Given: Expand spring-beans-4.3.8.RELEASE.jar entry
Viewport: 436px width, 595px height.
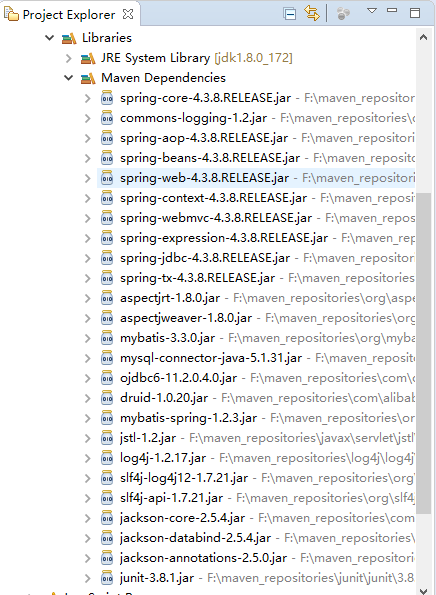Looking at the screenshot, I should tap(88, 158).
